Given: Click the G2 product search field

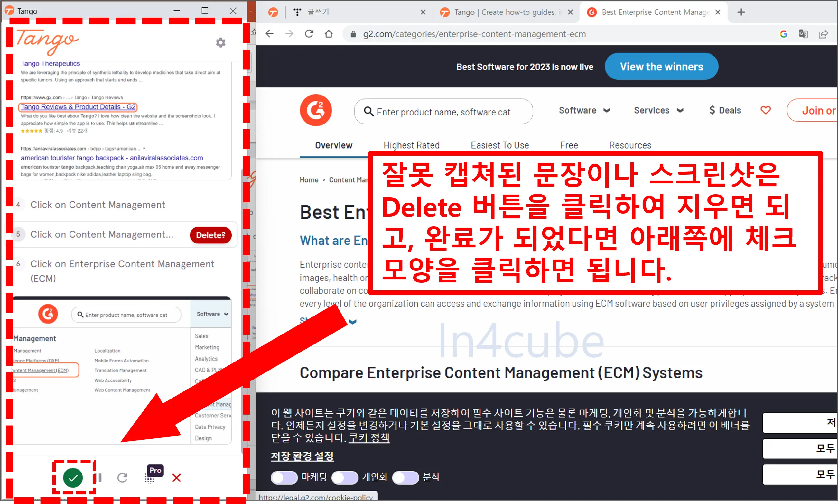Looking at the screenshot, I should 443,112.
